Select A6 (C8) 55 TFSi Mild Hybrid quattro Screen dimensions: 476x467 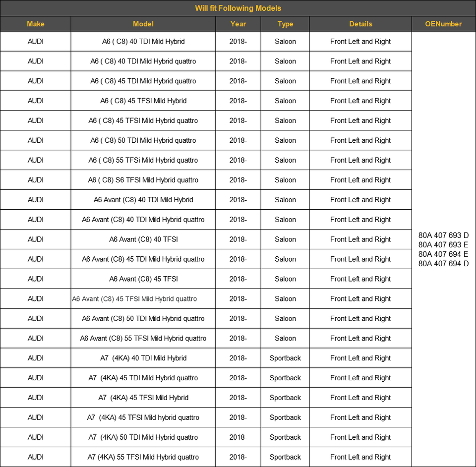[x=143, y=160]
